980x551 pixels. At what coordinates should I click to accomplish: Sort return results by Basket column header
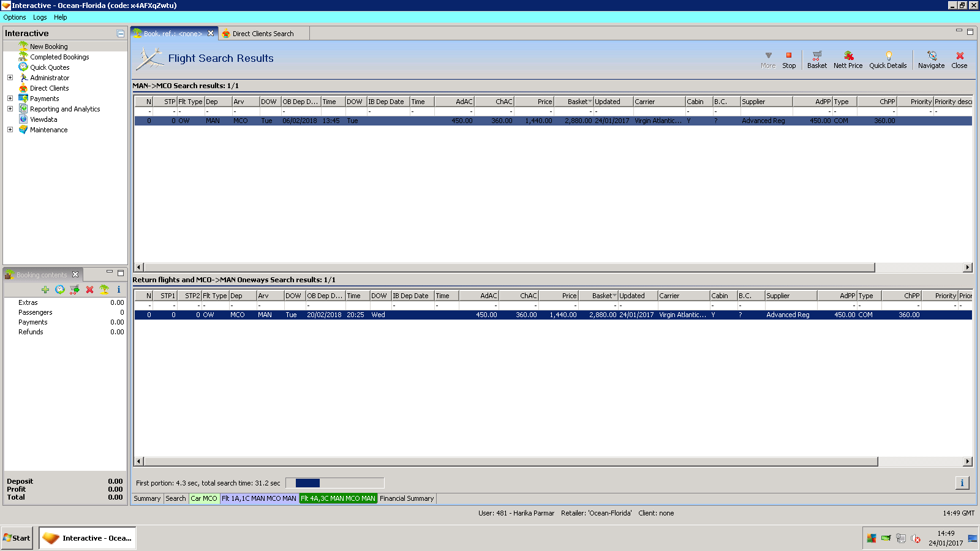coord(598,296)
